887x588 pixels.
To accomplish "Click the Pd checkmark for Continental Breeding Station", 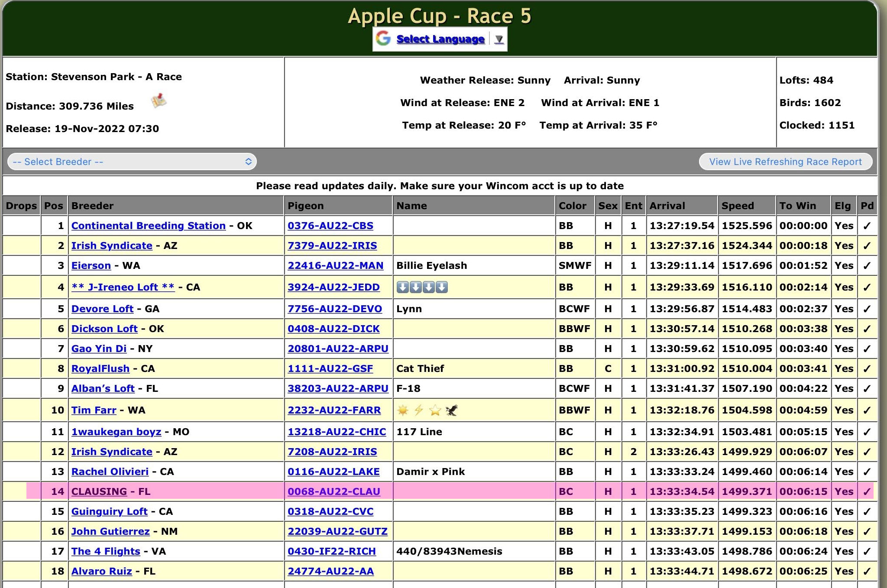I will coord(867,226).
